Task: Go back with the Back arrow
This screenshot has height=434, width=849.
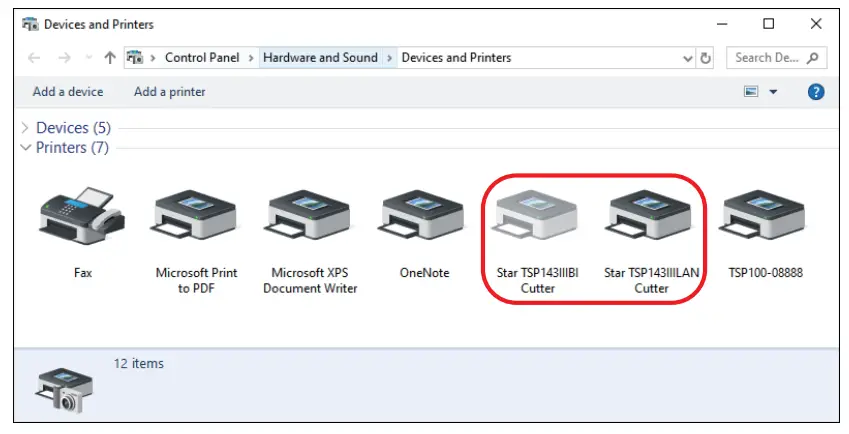Action: [34, 57]
